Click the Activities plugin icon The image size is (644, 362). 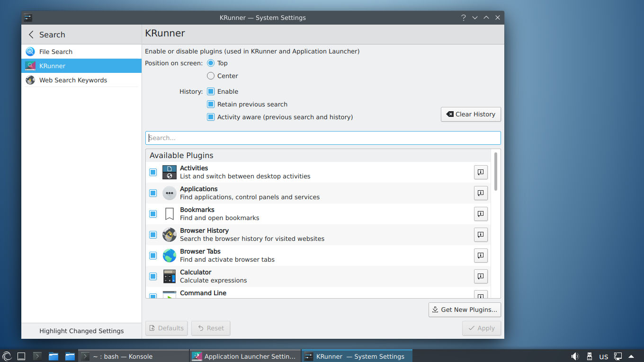(x=170, y=172)
